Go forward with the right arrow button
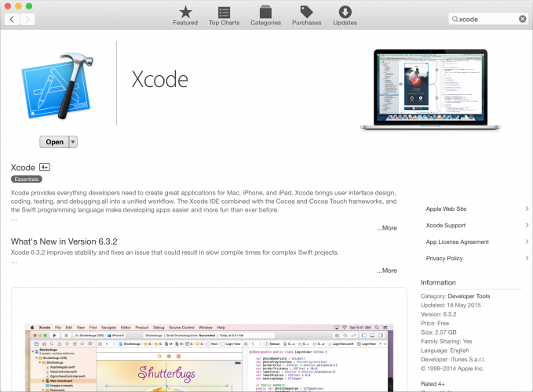The width and height of the screenshot is (533, 392). pyautogui.click(x=27, y=20)
